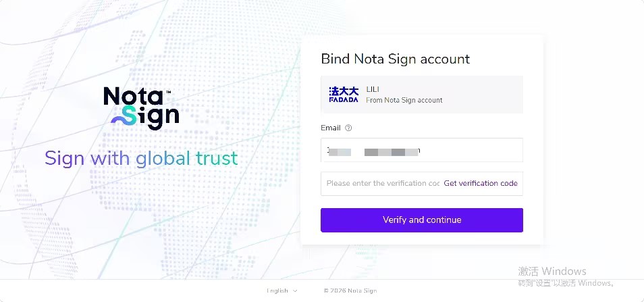Click the FADADA logo in account card
The height and width of the screenshot is (302, 644).
click(x=344, y=95)
